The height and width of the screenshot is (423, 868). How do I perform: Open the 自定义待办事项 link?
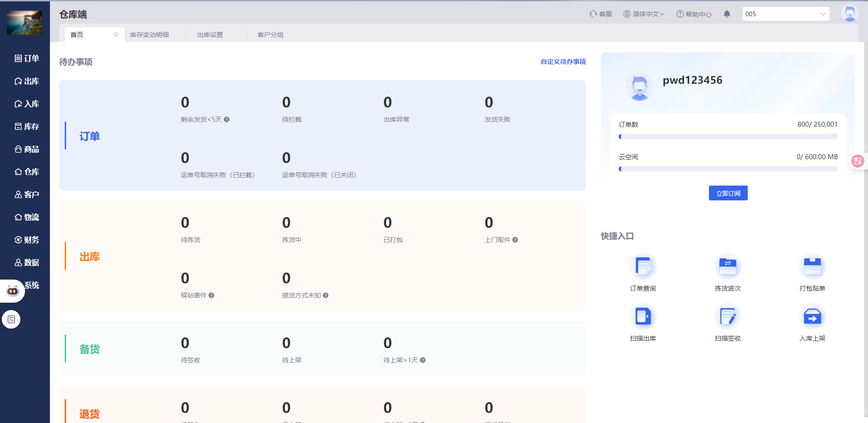click(x=563, y=62)
